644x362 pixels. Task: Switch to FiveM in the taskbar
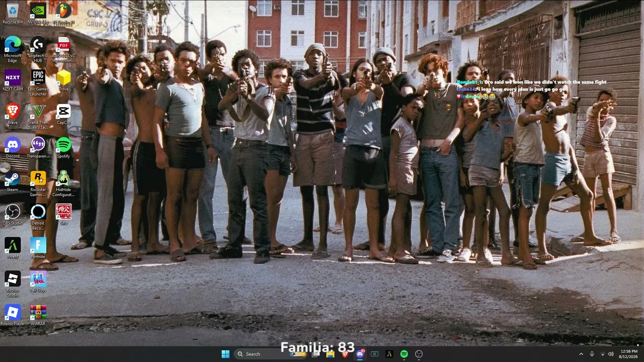pos(389,354)
